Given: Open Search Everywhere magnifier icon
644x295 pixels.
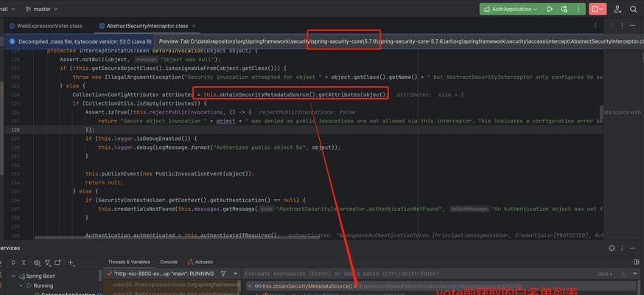Looking at the screenshot, I should 633,9.
